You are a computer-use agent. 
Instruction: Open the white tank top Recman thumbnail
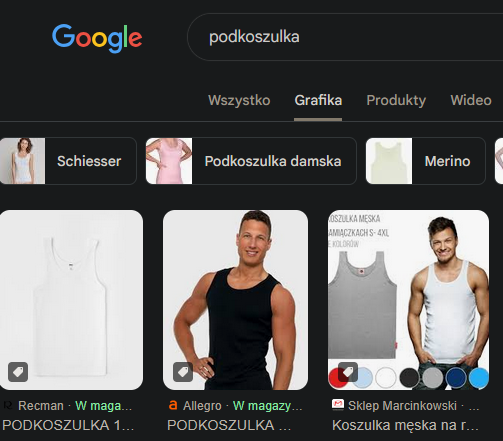tap(71, 300)
